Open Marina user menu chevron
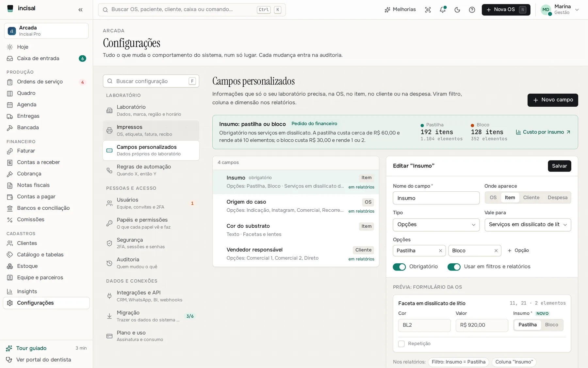Image resolution: width=588 pixels, height=368 pixels. click(577, 10)
